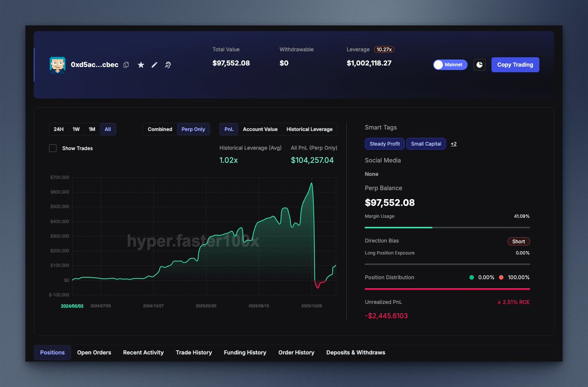Click the Copy Trading button
Screen dimensions: 588x387
515,65
